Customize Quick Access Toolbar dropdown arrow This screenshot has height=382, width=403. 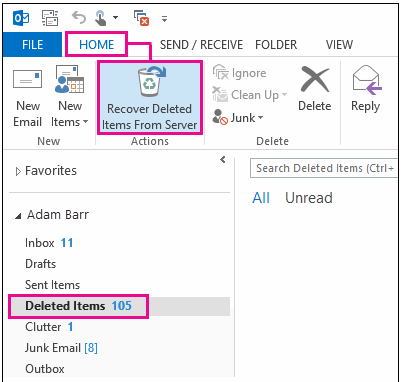[x=164, y=19]
